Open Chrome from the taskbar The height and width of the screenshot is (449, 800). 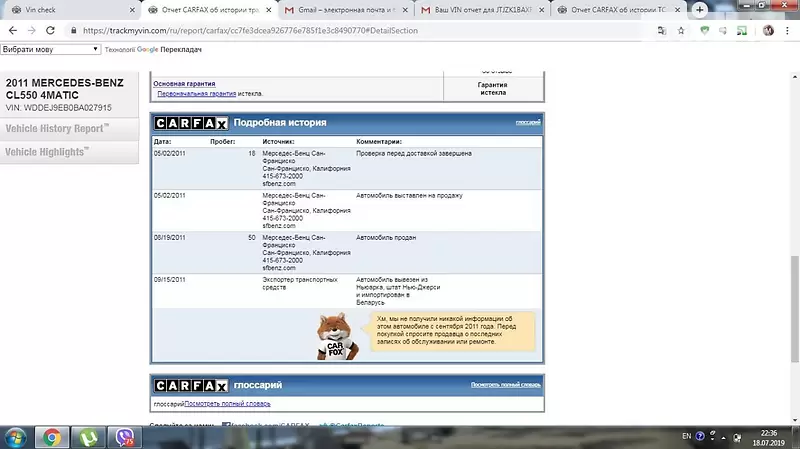52,438
